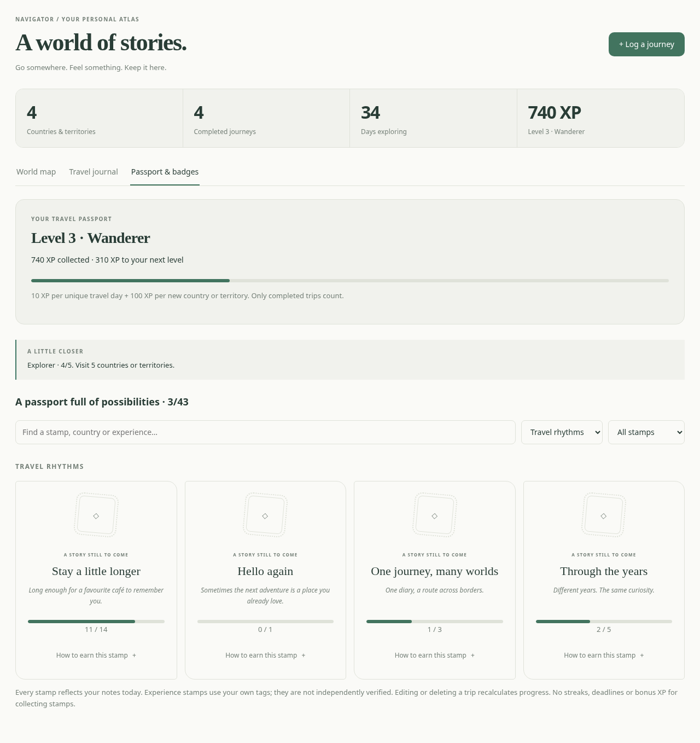This screenshot has width=700, height=743.
Task: Click the Stay a little longer stamp icon
Action: (x=96, y=515)
